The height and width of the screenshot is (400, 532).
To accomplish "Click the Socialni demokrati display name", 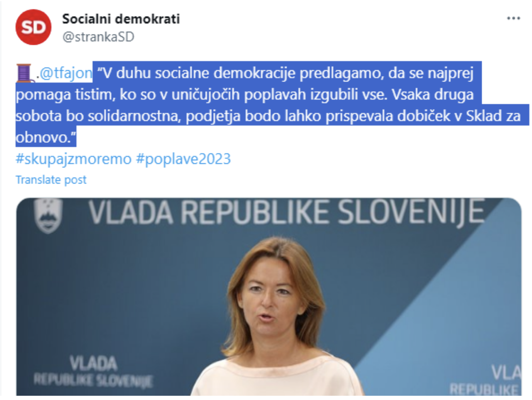I will 121,19.
